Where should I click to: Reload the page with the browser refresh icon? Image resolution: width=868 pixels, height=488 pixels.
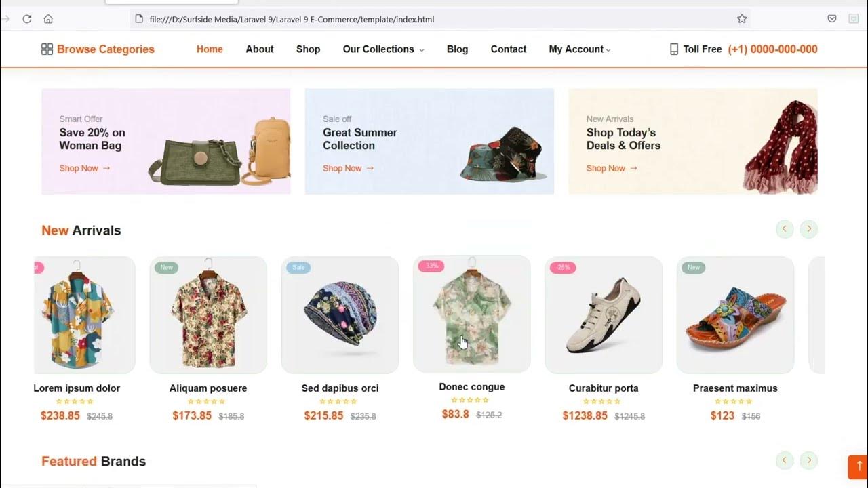27,19
